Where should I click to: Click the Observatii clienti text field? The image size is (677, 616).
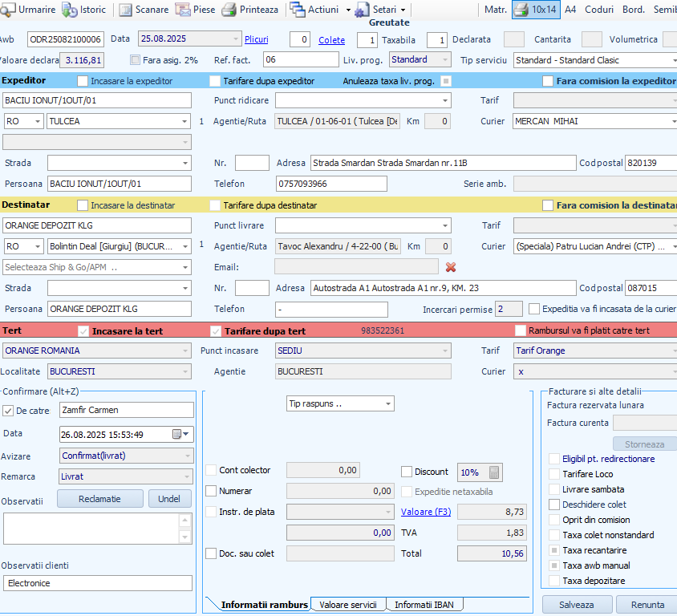98,583
